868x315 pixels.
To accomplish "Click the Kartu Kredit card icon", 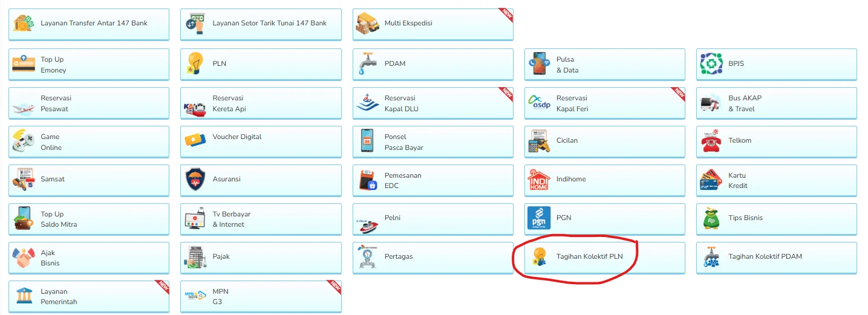I will point(711,180).
